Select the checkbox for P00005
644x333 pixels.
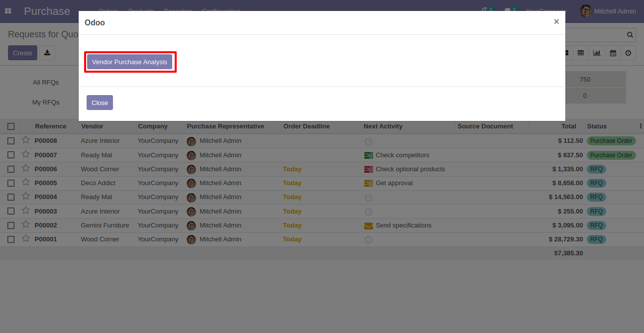[x=11, y=183]
